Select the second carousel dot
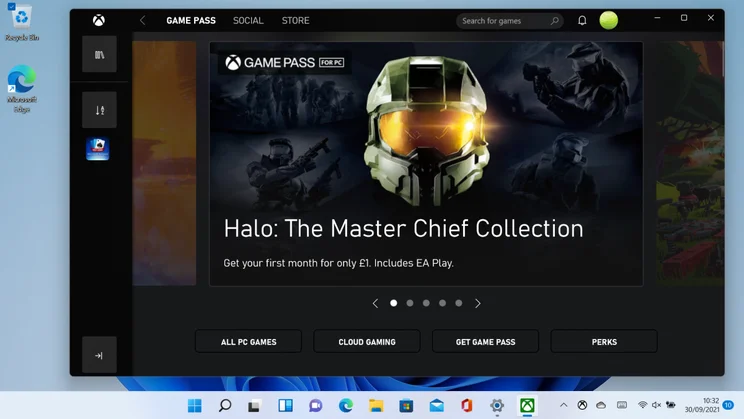This screenshot has width=744, height=419. [x=410, y=303]
